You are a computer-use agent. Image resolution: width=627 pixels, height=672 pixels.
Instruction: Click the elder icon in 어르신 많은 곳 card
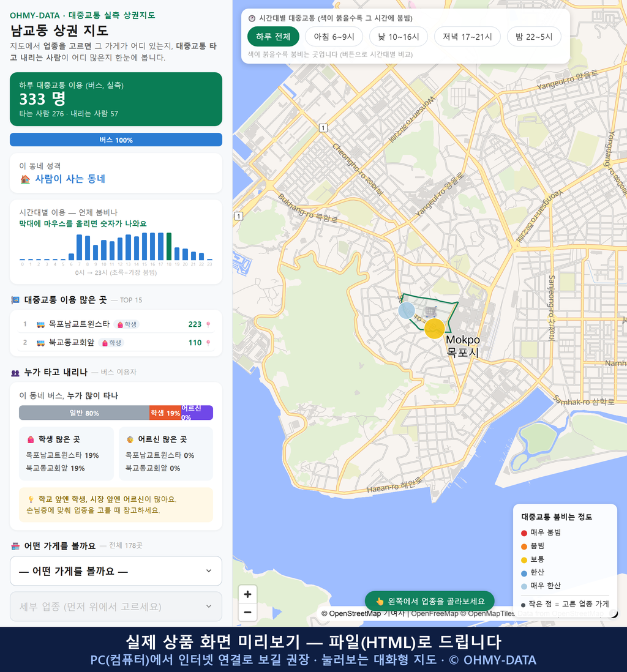[130, 439]
